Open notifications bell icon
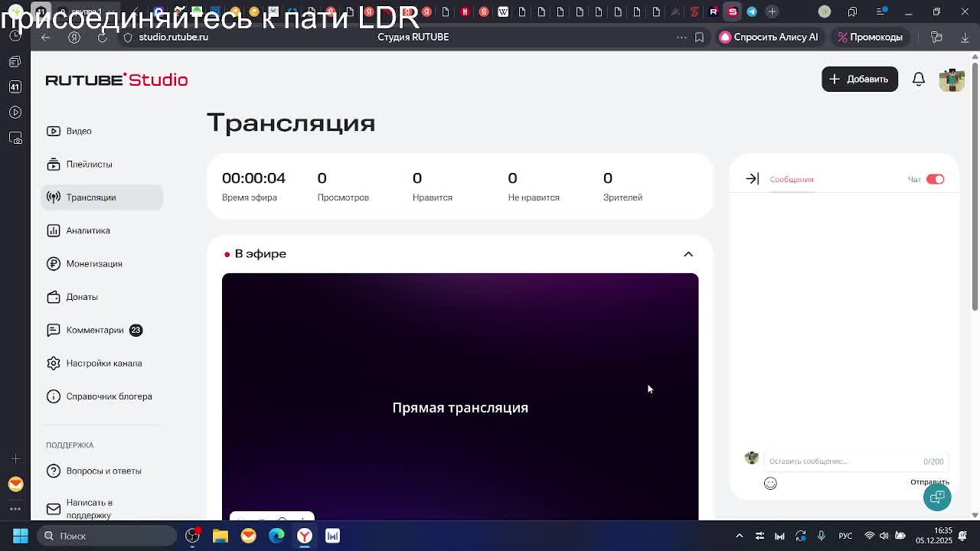980x551 pixels. [x=919, y=79]
